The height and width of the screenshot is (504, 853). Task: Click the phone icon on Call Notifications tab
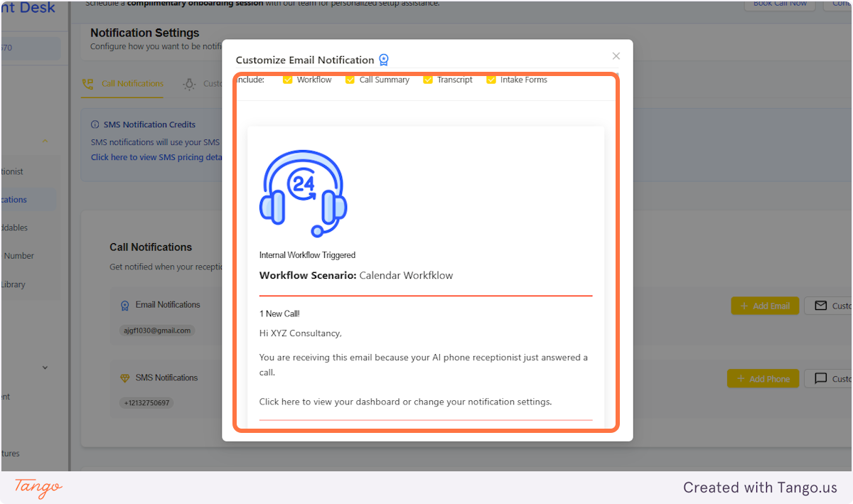[87, 83]
